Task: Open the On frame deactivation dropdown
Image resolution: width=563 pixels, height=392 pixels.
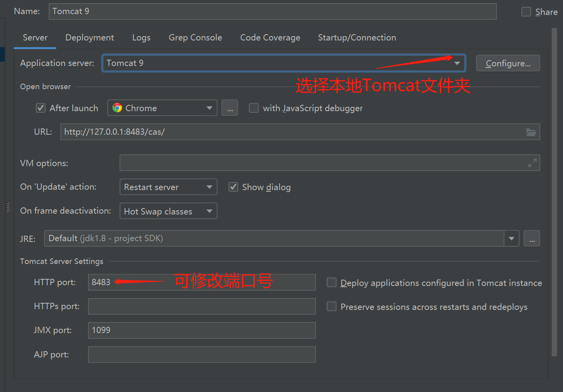Action: coord(210,211)
